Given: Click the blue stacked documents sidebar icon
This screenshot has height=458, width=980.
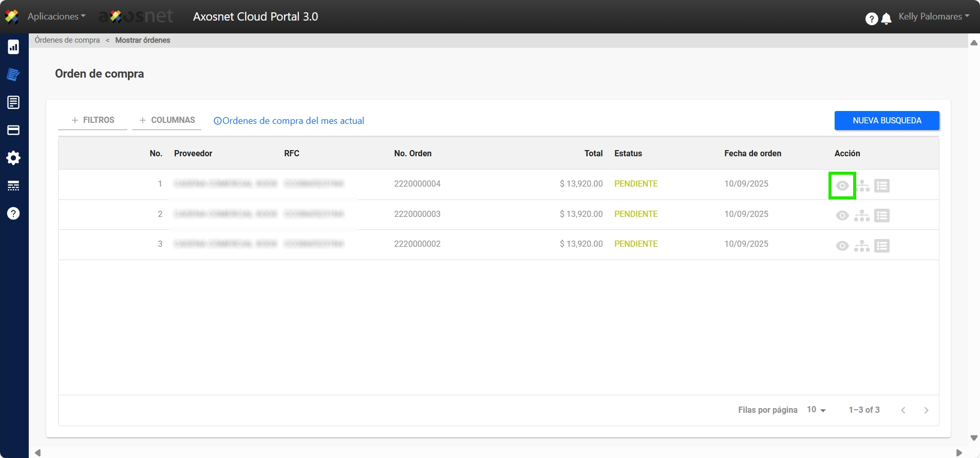Looking at the screenshot, I should (x=13, y=75).
